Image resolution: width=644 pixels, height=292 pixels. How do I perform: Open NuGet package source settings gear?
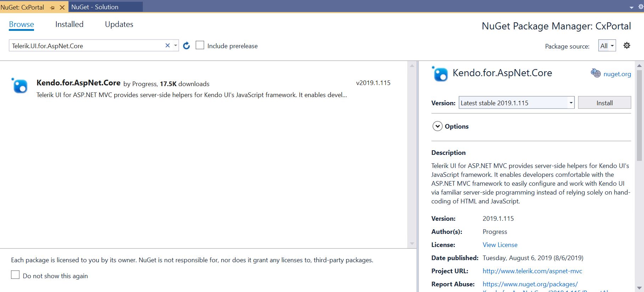pyautogui.click(x=627, y=45)
